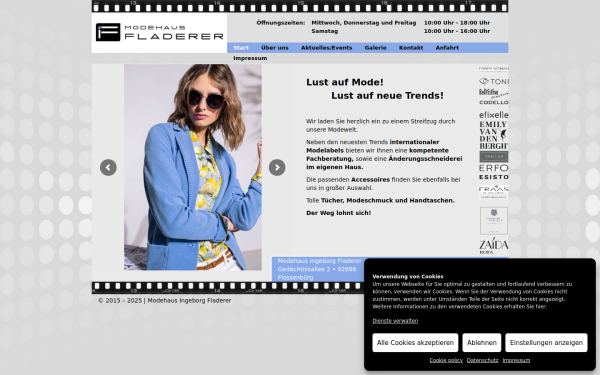Open Anfahrt directions page
600x375 pixels.
tap(447, 48)
